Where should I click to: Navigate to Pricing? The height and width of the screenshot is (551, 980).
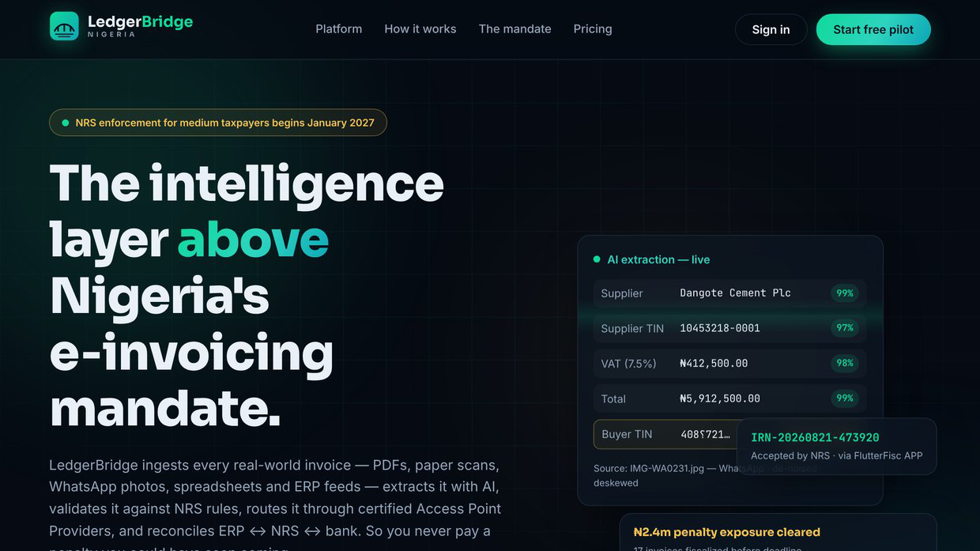[x=593, y=29]
